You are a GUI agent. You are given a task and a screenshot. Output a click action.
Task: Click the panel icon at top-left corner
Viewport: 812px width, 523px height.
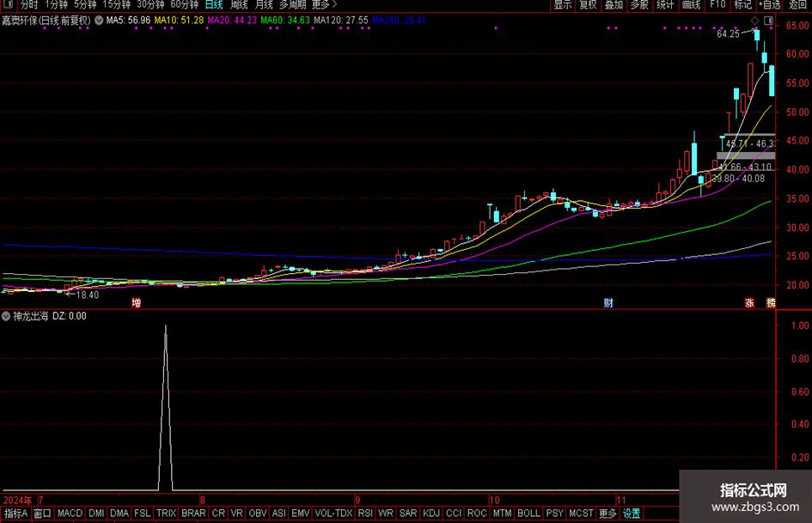8,4
